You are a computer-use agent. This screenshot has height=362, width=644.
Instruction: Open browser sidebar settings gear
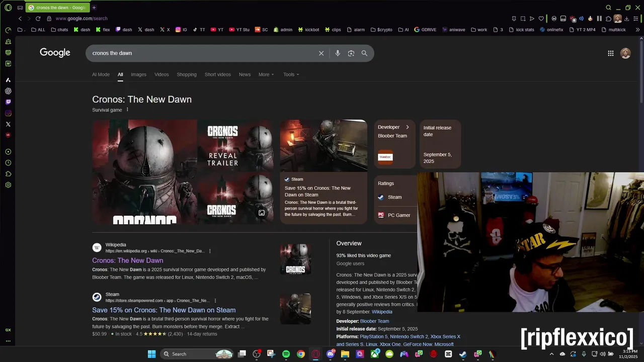[x=8, y=185]
